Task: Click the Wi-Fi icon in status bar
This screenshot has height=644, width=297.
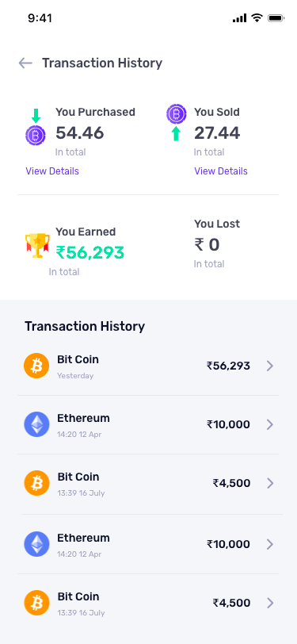Action: 257,17
